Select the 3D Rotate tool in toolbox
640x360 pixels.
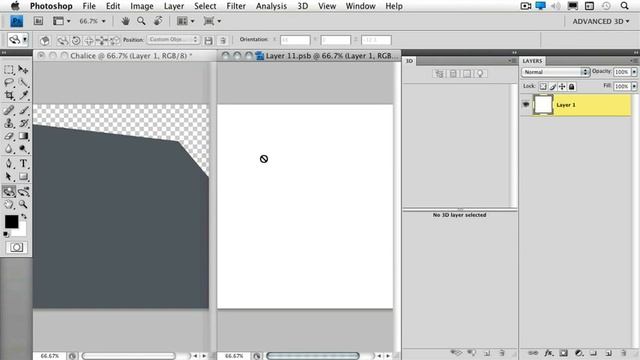pos(9,191)
